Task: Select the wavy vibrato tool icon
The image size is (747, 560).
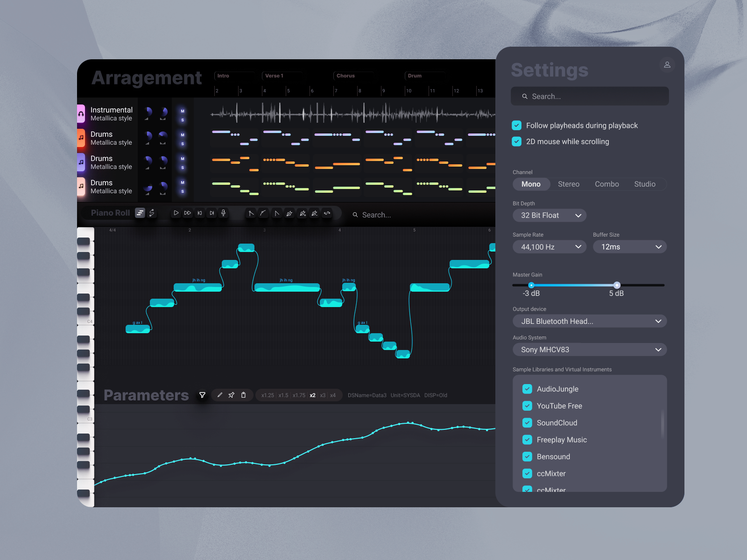Action: click(x=327, y=213)
